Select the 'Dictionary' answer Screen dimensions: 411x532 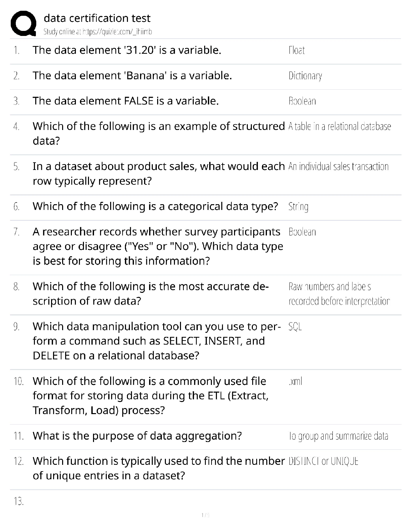[x=305, y=76]
